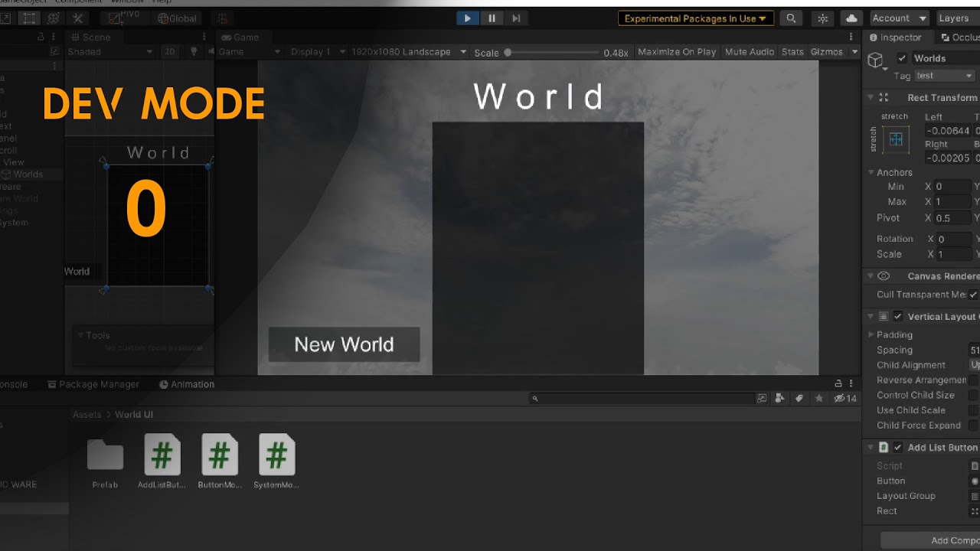Click the Hierarchy panel lock icon
The width and height of the screenshot is (980, 551).
(x=41, y=37)
